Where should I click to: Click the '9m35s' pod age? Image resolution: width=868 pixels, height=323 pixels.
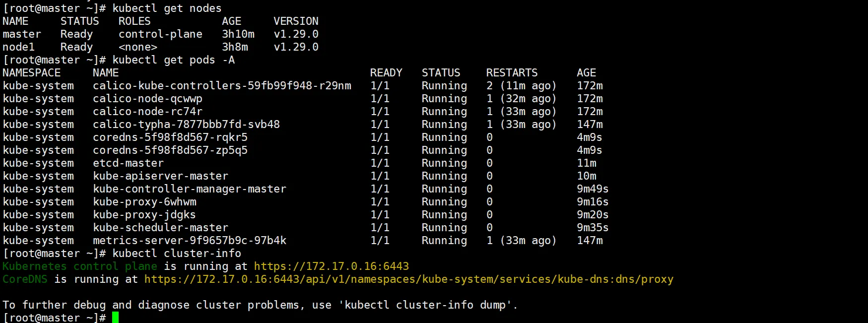tap(593, 228)
